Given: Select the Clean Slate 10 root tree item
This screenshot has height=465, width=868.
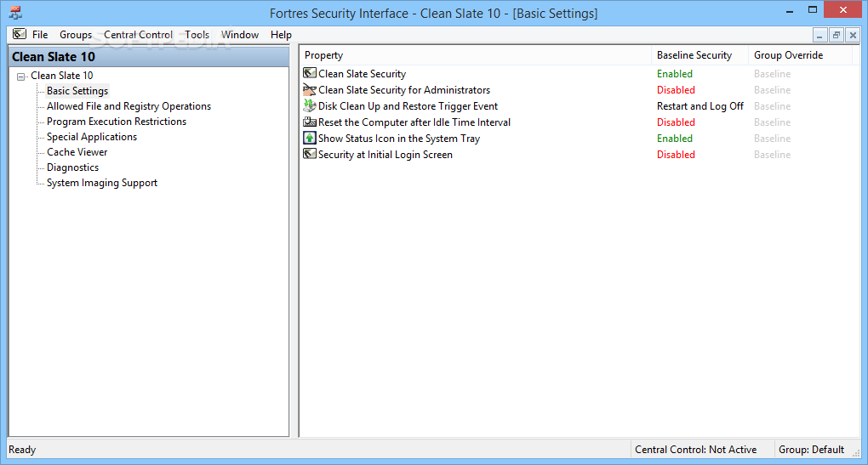Looking at the screenshot, I should coord(62,75).
